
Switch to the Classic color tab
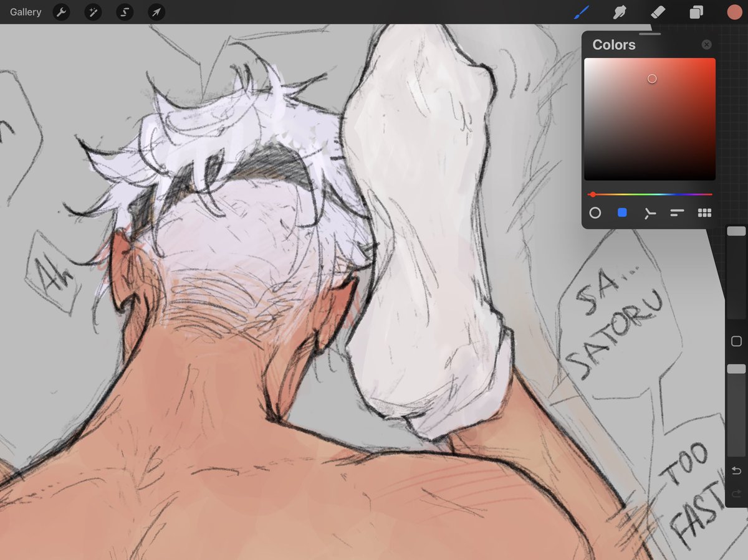pos(622,213)
